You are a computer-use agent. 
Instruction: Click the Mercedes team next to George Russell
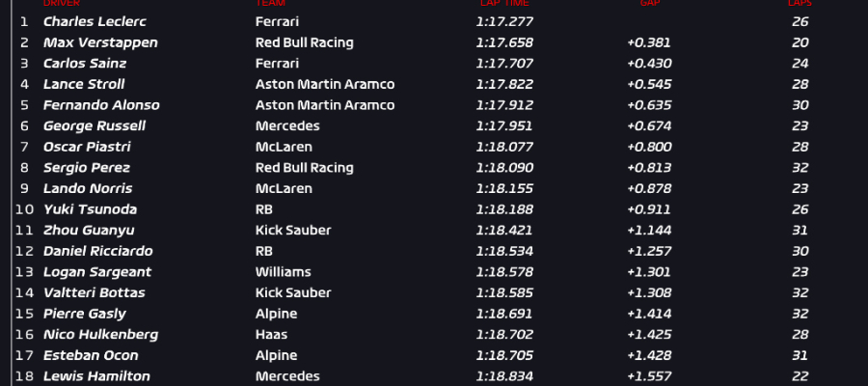(287, 125)
